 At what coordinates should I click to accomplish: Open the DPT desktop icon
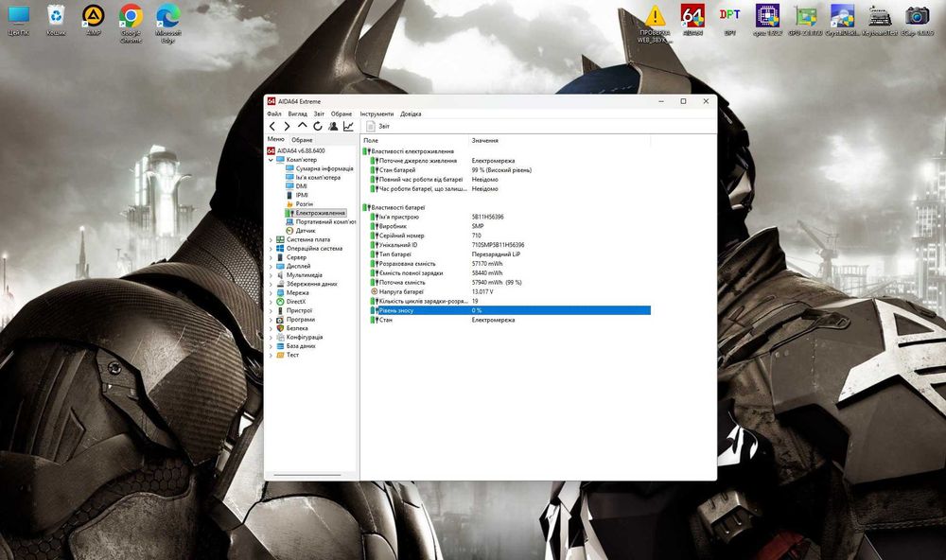pos(730,21)
